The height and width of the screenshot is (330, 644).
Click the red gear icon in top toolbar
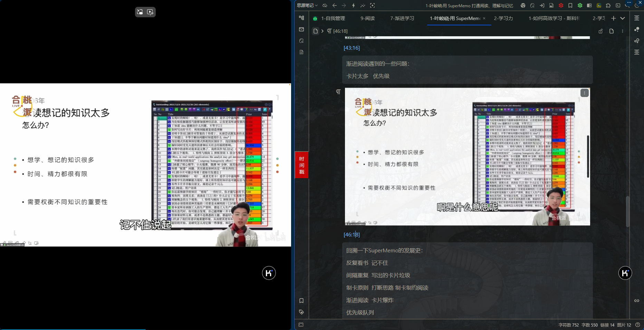coord(561,6)
